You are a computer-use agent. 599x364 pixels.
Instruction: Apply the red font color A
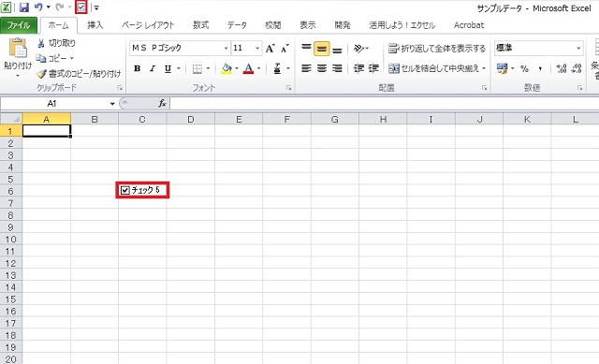click(x=248, y=68)
